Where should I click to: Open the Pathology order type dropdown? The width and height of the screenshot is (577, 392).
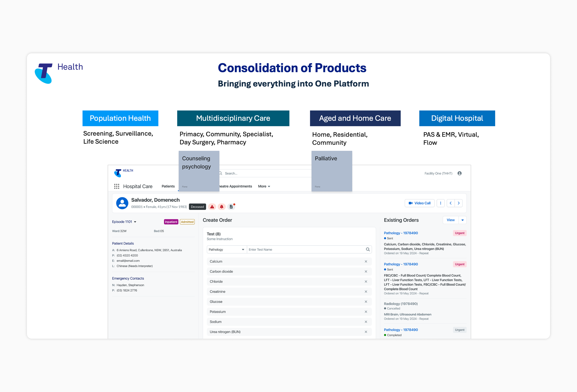[227, 250]
